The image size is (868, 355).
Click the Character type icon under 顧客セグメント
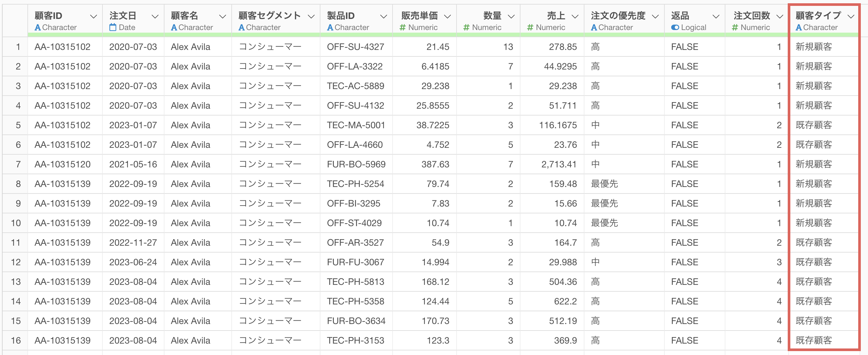point(241,28)
